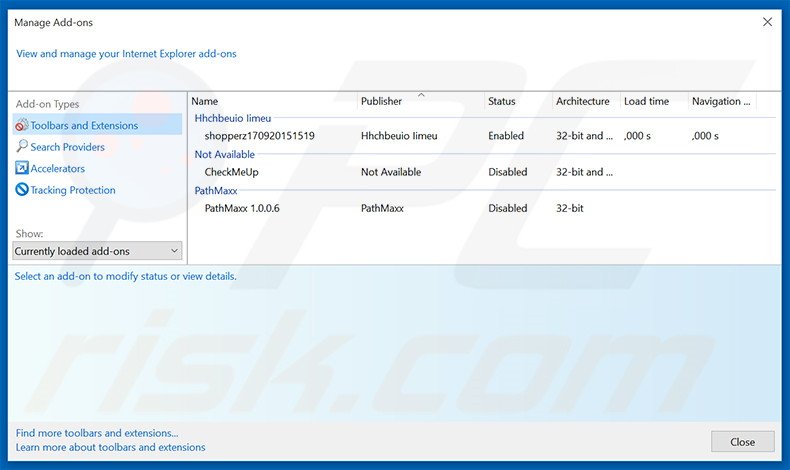790x470 pixels.
Task: Sort list by the Publisher column header
Action: [421, 101]
